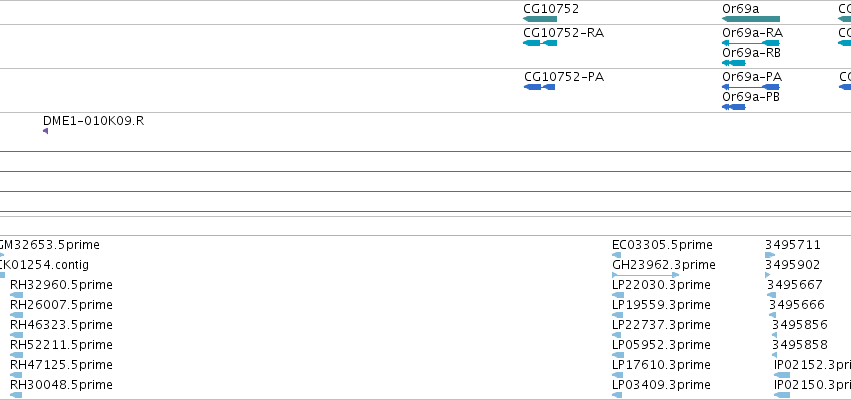The image size is (851, 400).
Task: Open the RH46323.5prime EST label
Action: tap(61, 325)
